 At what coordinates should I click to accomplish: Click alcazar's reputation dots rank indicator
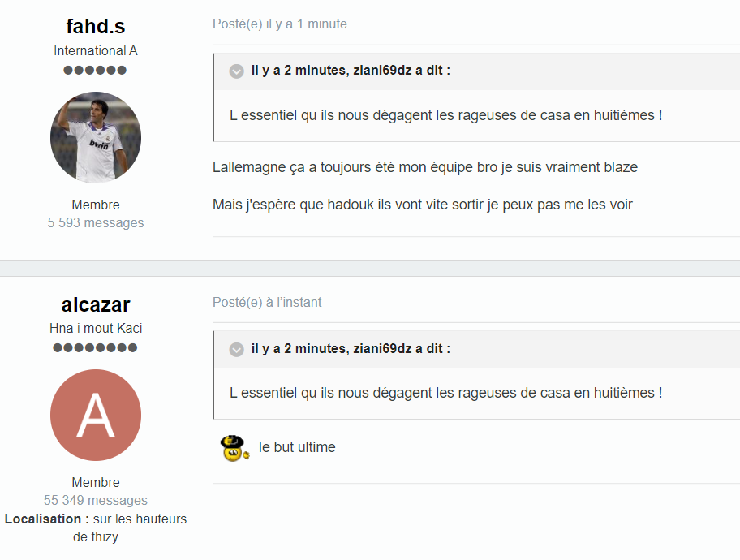(95, 348)
